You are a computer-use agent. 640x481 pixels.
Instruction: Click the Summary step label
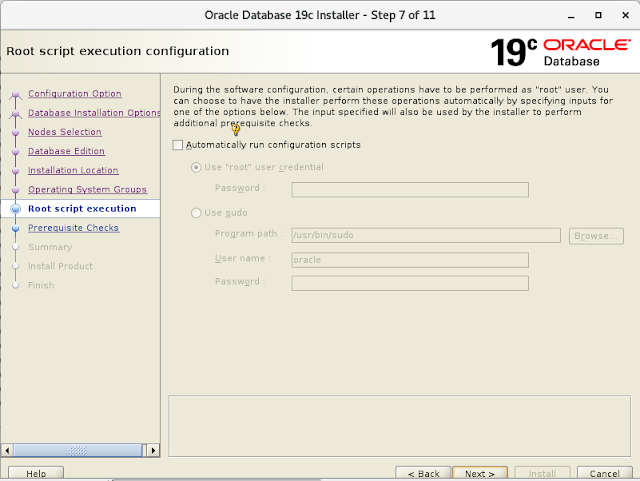[50, 247]
